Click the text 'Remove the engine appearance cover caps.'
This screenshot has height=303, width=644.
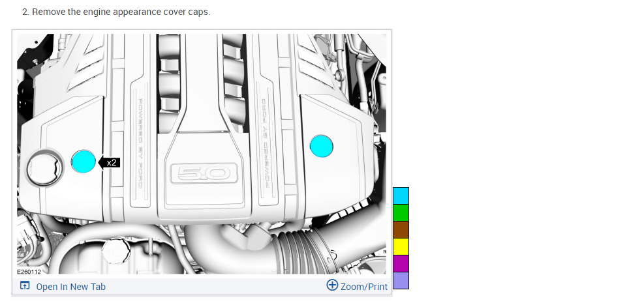(121, 12)
